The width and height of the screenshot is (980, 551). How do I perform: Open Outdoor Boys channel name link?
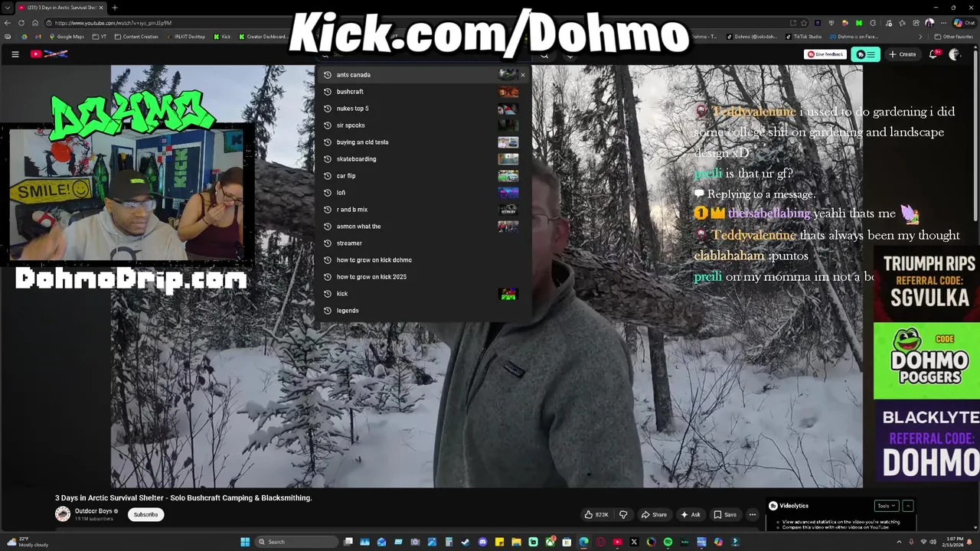point(93,510)
